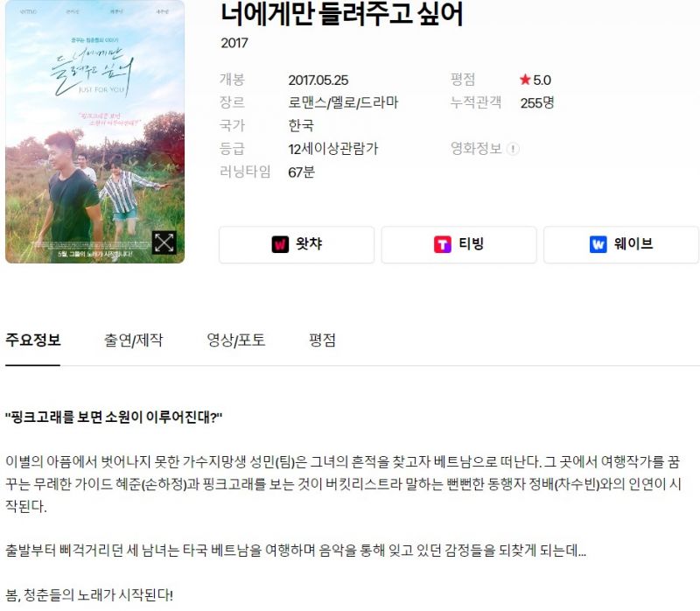
Task: Click the 2017.05.25 release date
Action: (x=318, y=80)
